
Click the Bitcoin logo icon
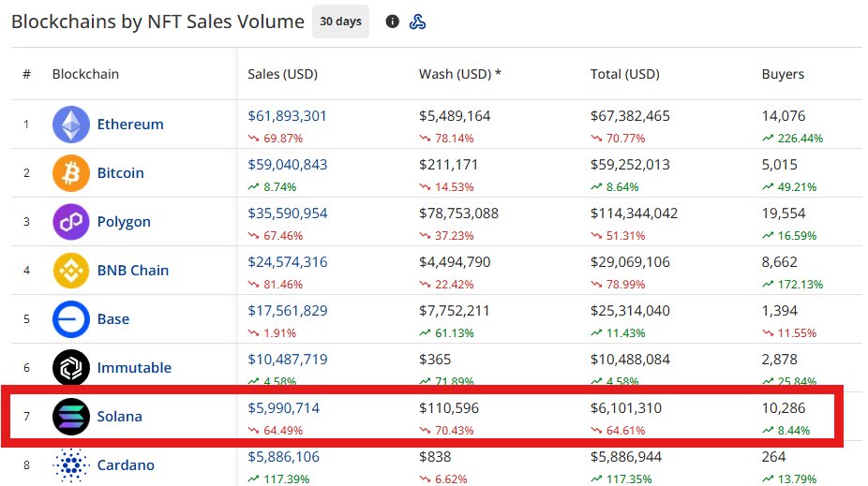coord(71,173)
